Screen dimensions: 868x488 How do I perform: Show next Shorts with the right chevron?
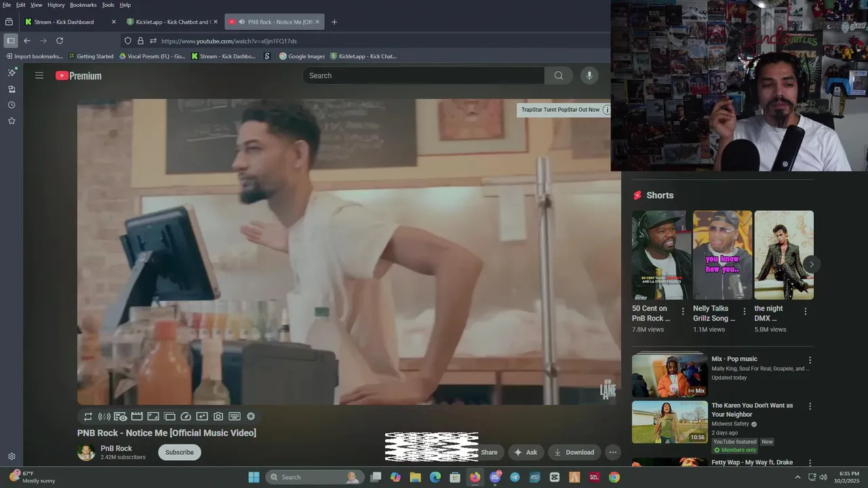[811, 264]
